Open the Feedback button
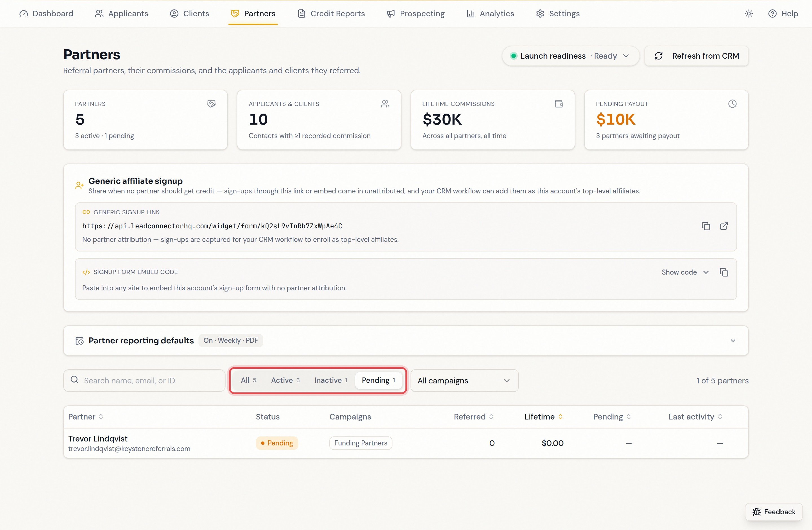 click(774, 512)
